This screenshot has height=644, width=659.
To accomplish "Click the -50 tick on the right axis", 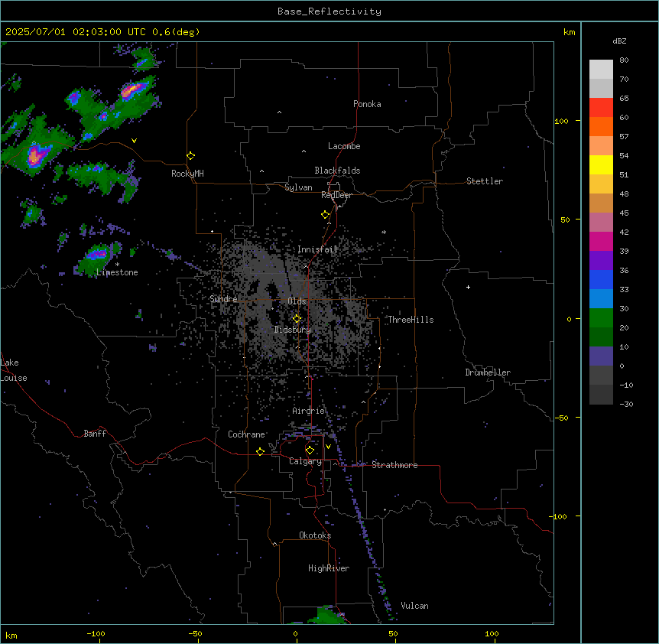I will [561, 418].
